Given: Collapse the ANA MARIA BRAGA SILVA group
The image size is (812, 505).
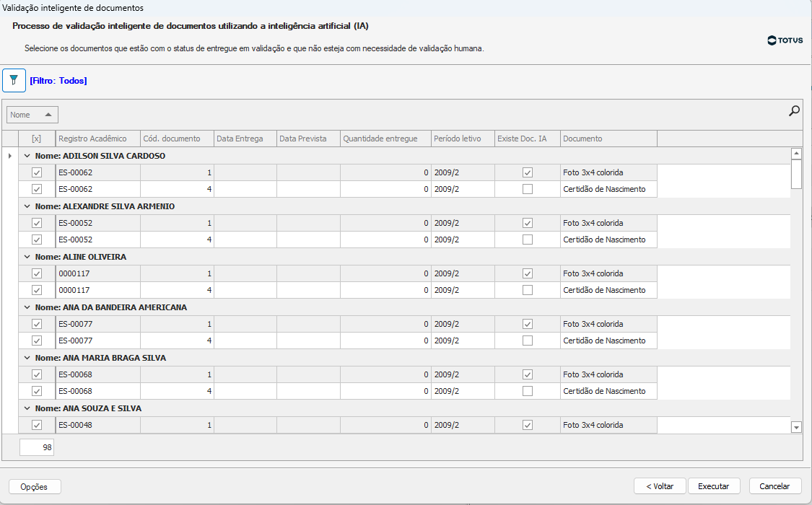Looking at the screenshot, I should pyautogui.click(x=27, y=358).
